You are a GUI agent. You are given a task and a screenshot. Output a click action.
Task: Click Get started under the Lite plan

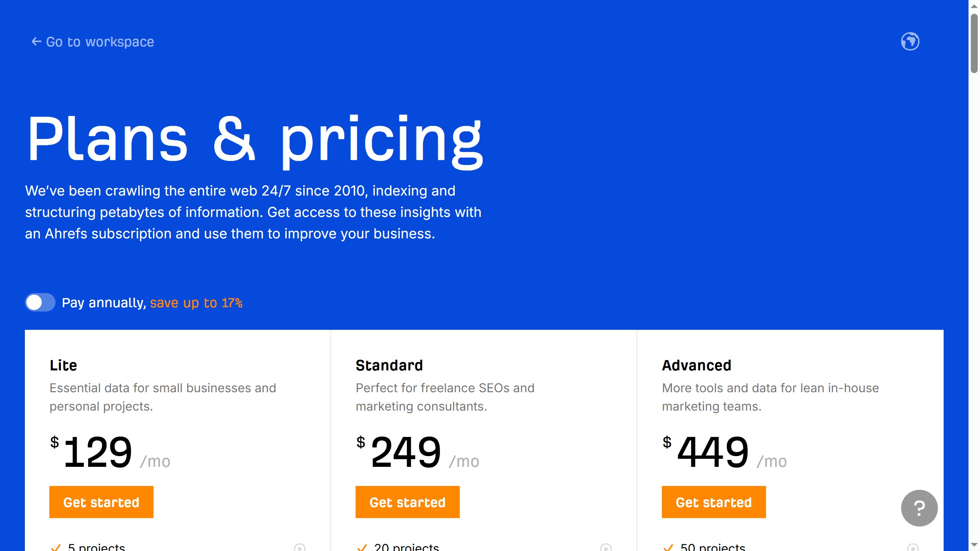tap(101, 502)
